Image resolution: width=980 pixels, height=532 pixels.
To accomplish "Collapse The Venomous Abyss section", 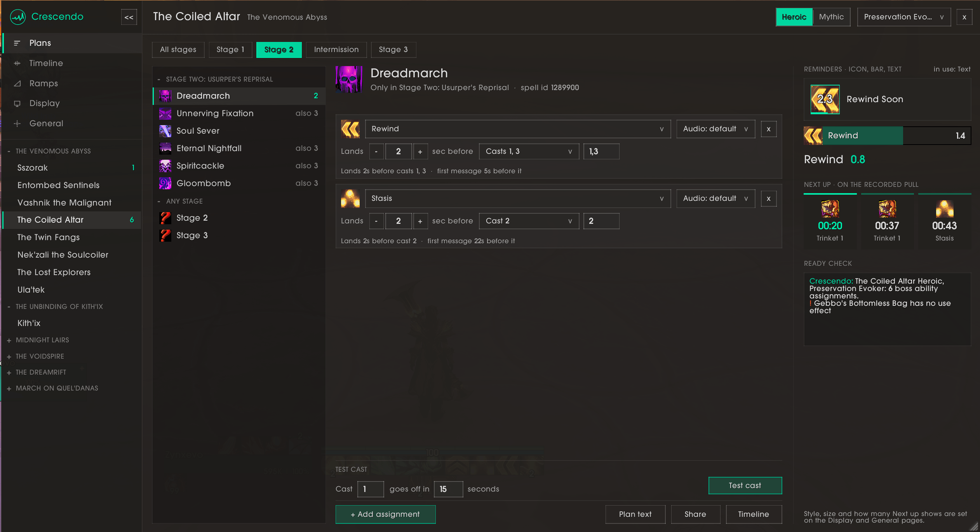I will pos(53,151).
